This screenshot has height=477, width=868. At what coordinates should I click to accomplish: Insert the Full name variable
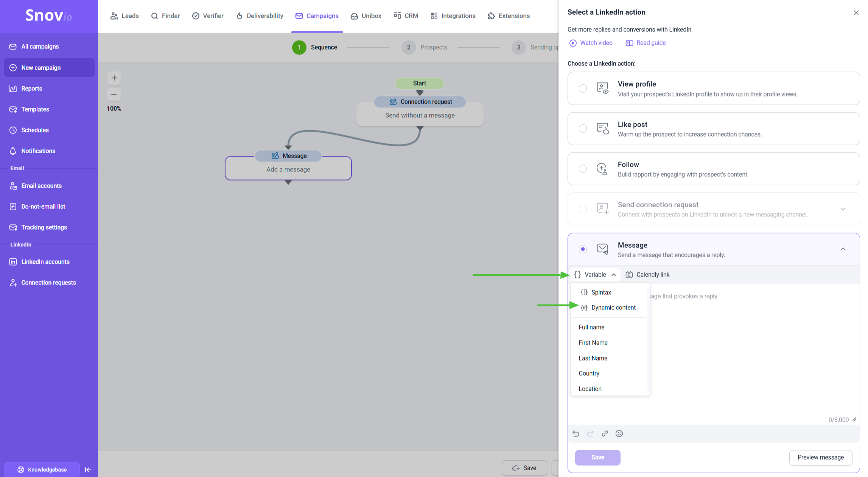[610, 327]
